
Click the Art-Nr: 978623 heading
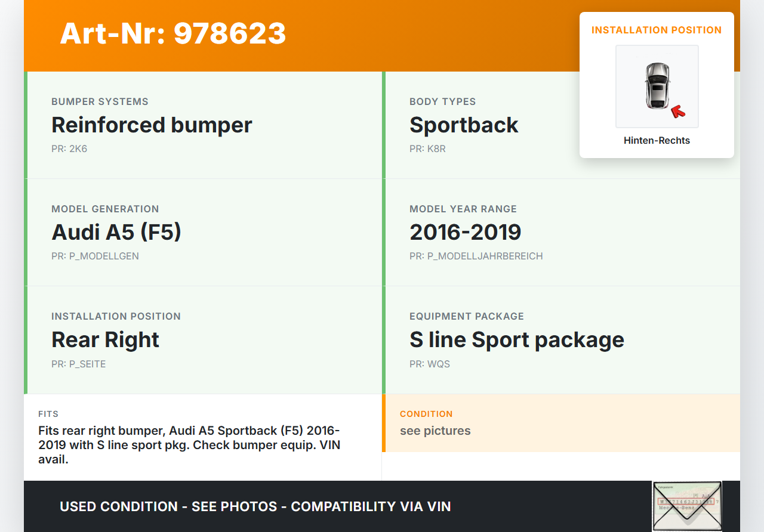pyautogui.click(x=173, y=33)
